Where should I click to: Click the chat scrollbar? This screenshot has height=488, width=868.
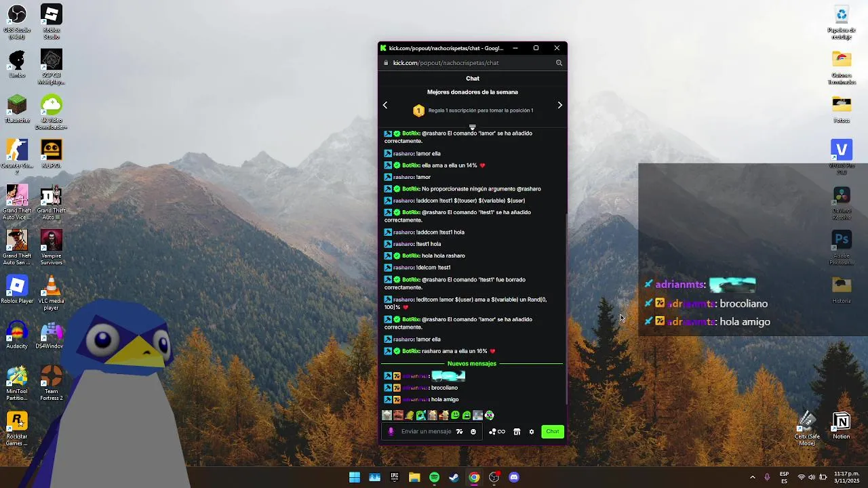tap(566, 308)
